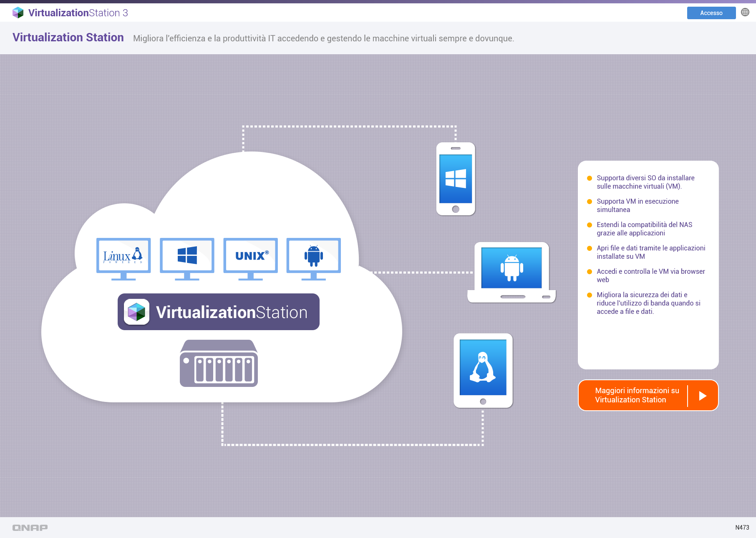The width and height of the screenshot is (756, 538).
Task: Click the N473 model label
Action: point(742,528)
